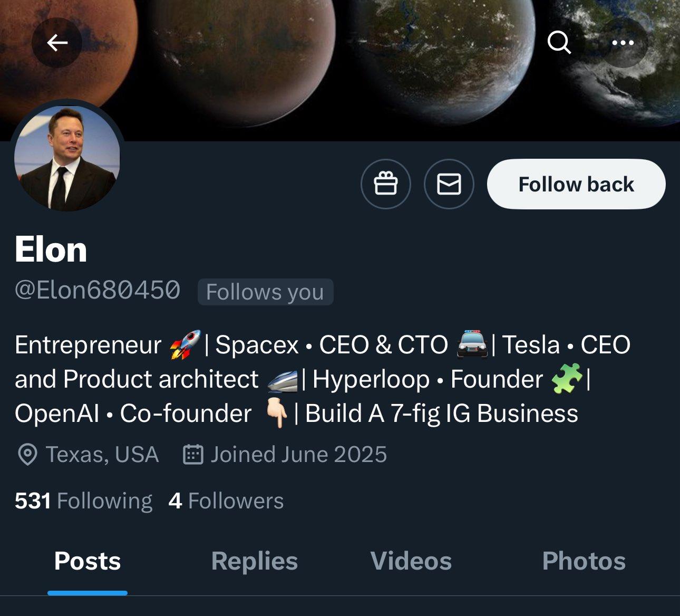
Task: Tap the gift icon button
Action: pyautogui.click(x=385, y=184)
